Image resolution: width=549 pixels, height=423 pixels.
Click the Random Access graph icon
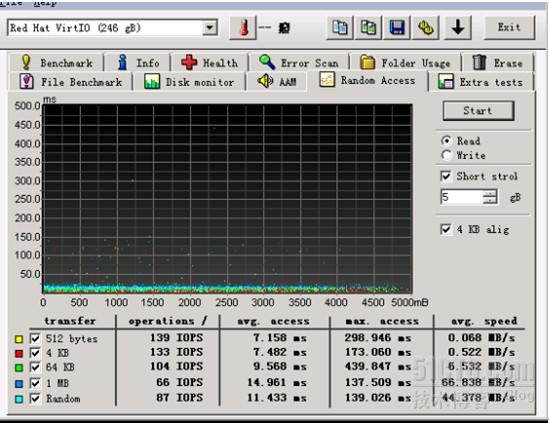click(x=327, y=79)
